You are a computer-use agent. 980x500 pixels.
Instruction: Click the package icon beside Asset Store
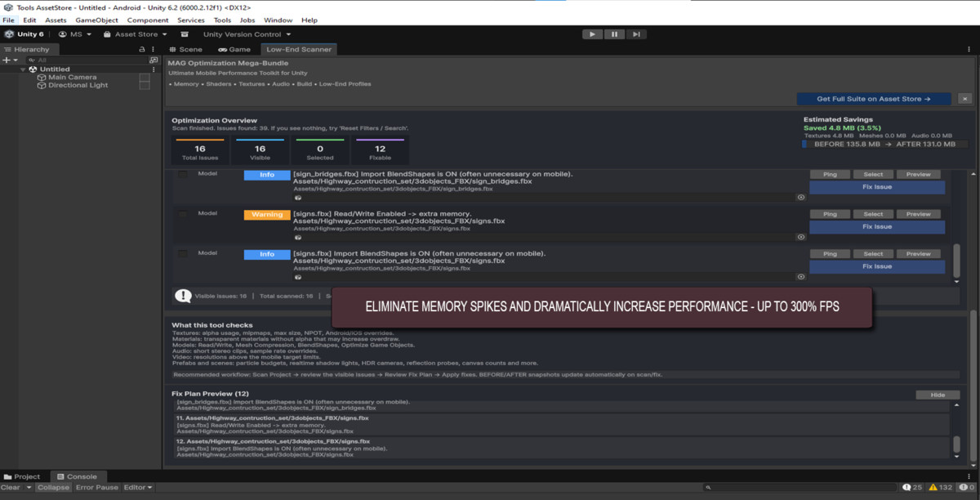click(185, 34)
